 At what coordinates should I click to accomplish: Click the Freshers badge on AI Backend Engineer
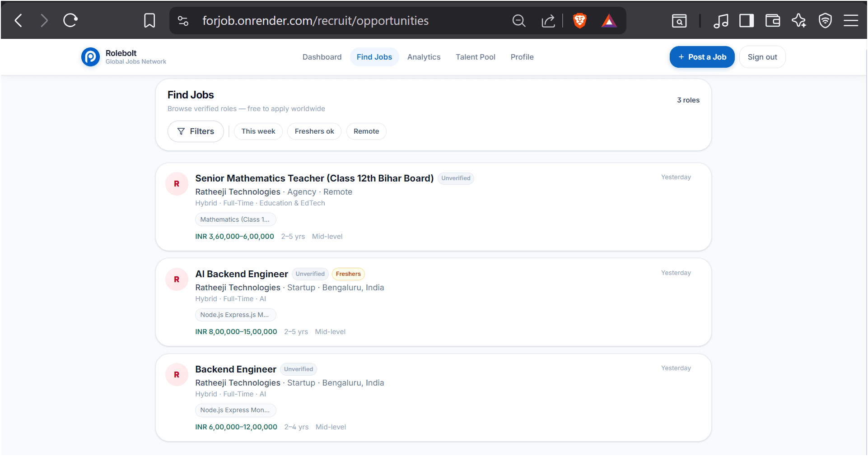pyautogui.click(x=348, y=274)
